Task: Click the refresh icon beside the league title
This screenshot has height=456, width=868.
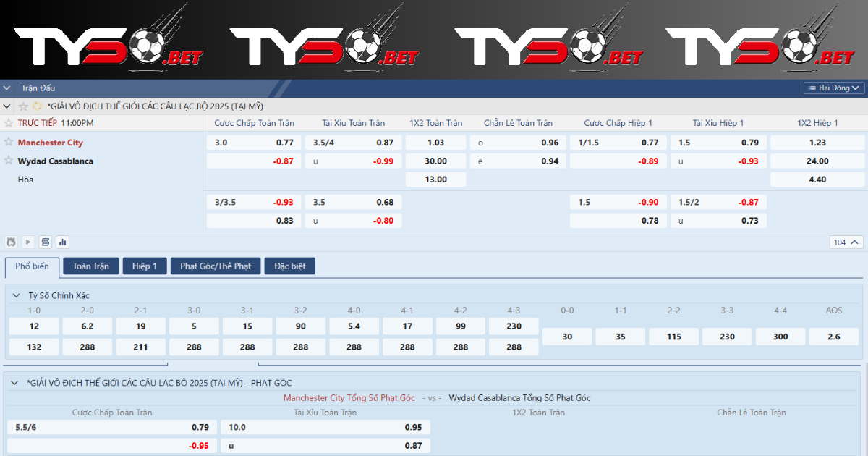Action: (37, 106)
